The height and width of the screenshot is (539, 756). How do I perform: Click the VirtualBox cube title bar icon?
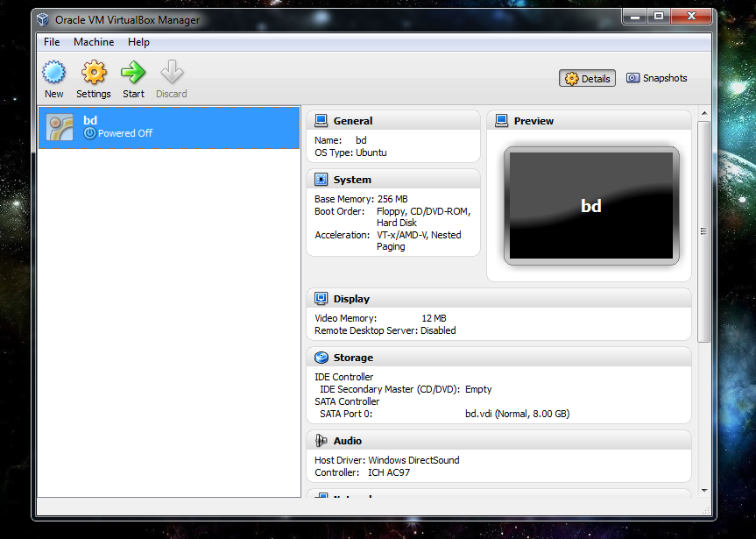click(43, 20)
